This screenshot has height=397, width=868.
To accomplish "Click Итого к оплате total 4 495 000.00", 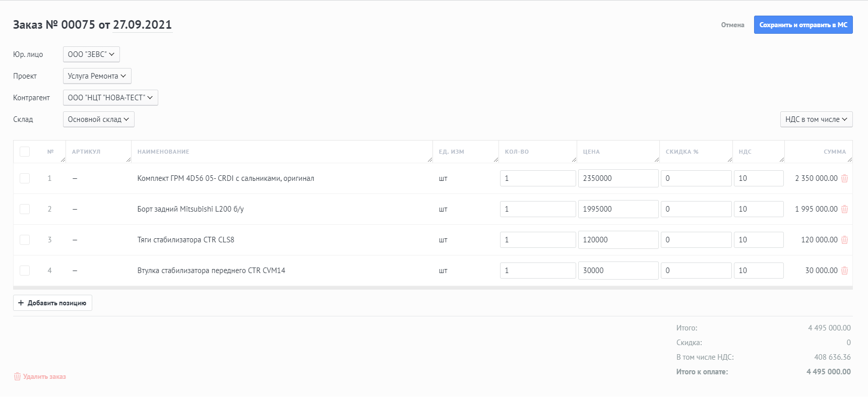I will (829, 372).
